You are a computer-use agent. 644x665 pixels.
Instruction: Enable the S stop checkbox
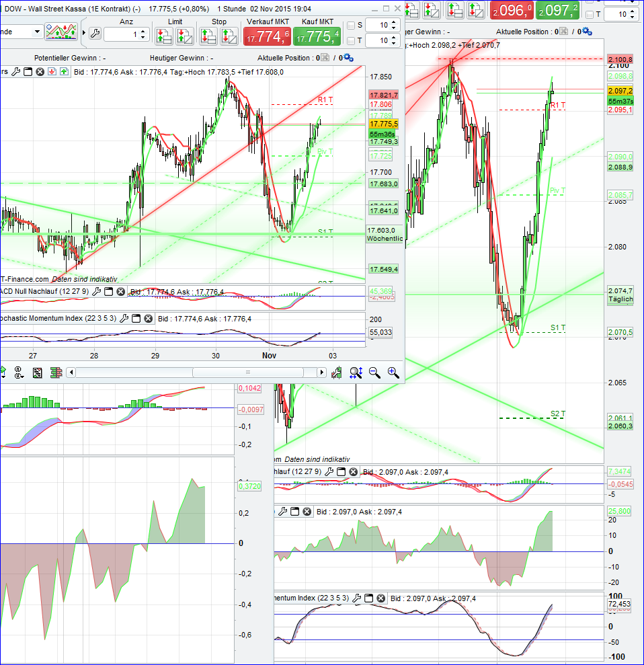pyautogui.click(x=352, y=25)
